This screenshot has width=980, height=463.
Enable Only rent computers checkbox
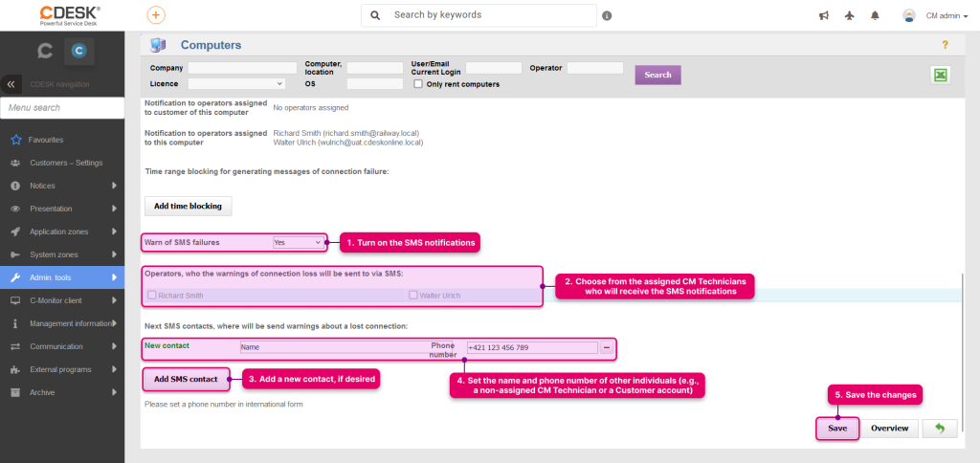(x=418, y=84)
